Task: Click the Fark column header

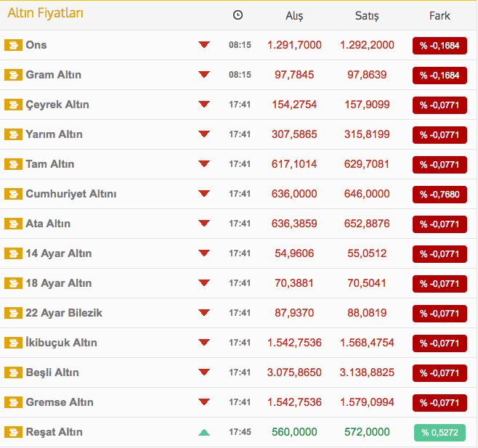Action: 439,16
